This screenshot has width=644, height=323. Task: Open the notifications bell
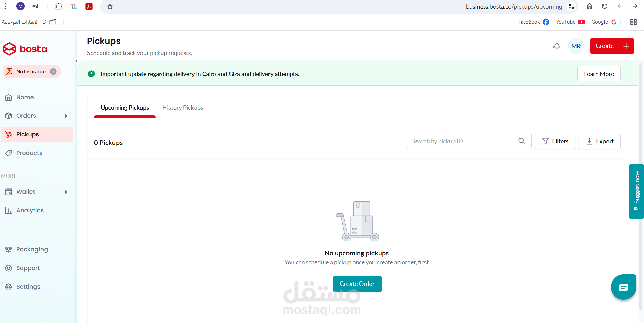(x=557, y=46)
